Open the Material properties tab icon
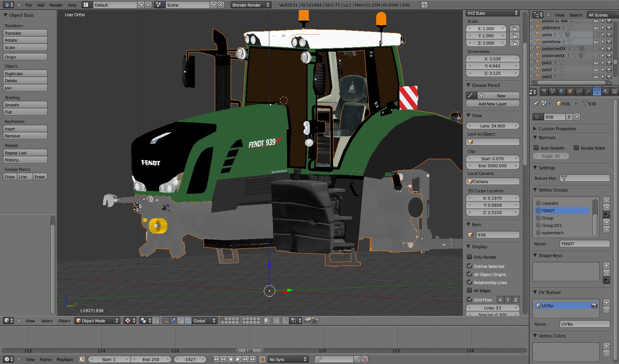This screenshot has height=364, width=619. coord(606,91)
